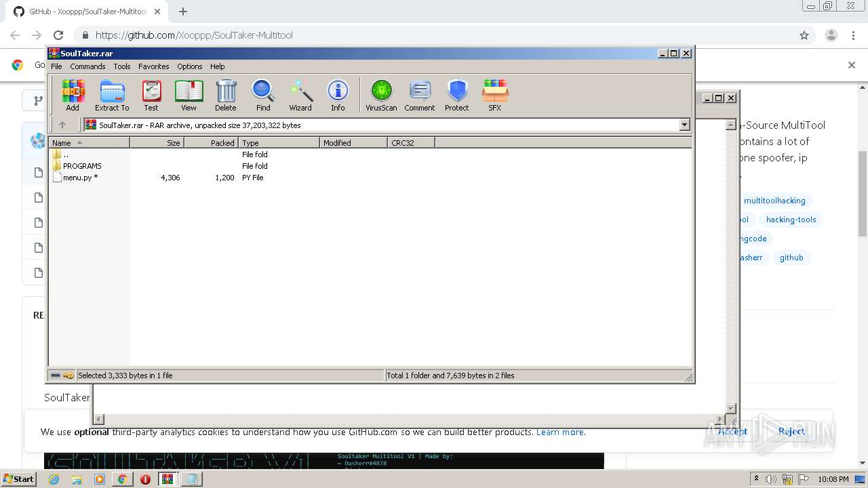Click the Chrome page vertical scrollbar
868x488 pixels.
863,193
